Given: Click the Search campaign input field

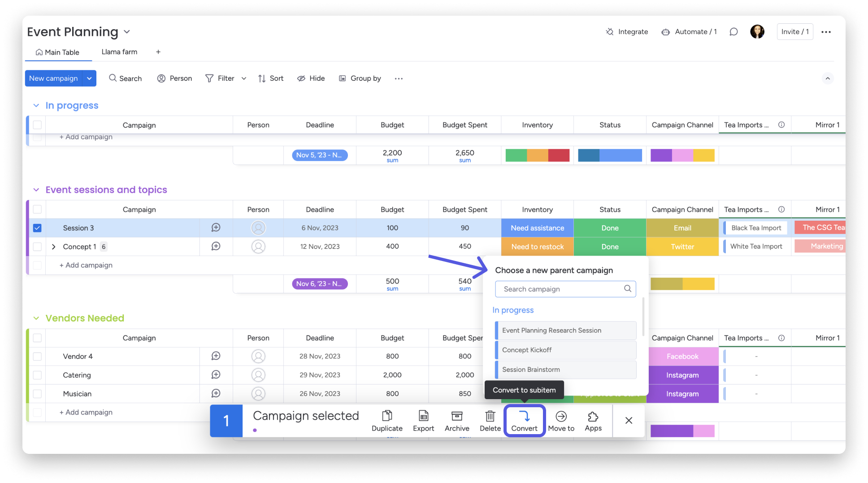Looking at the screenshot, I should click(x=565, y=289).
